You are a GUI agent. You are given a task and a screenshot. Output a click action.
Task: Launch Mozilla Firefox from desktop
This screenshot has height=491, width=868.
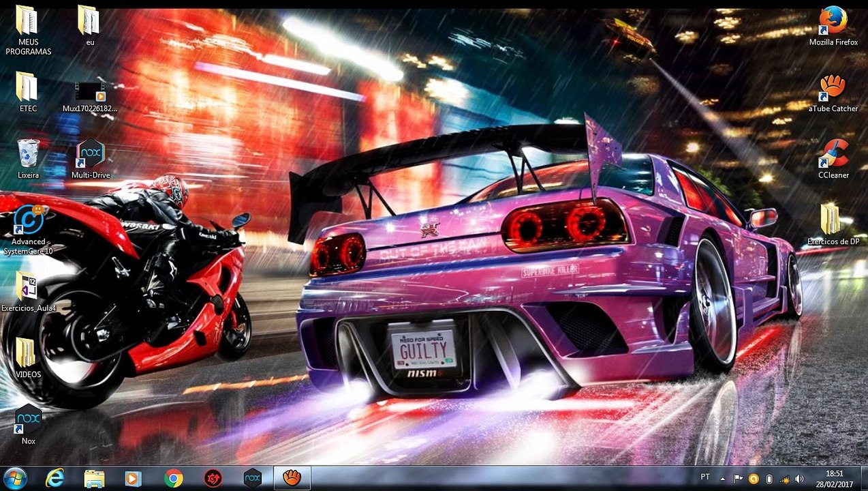(x=833, y=25)
